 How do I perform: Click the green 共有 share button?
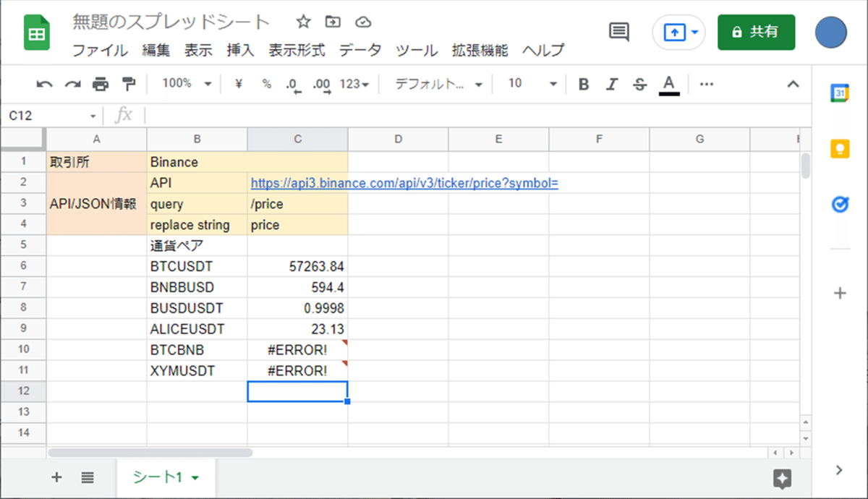756,33
